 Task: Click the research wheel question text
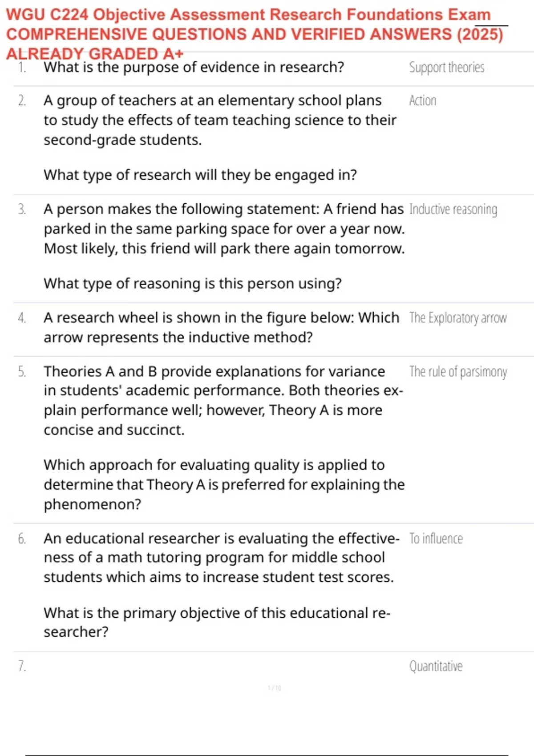click(x=221, y=327)
